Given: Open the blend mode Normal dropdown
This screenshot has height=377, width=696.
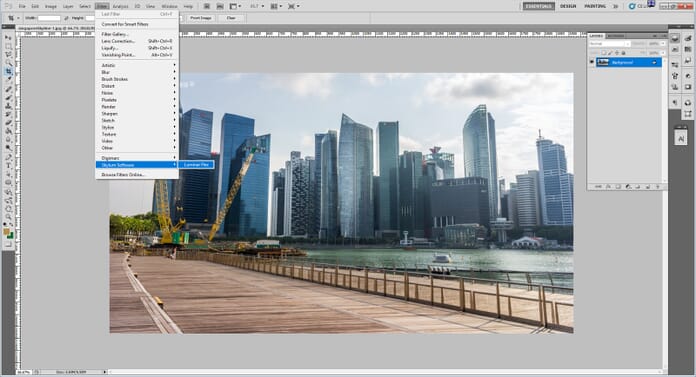Looking at the screenshot, I should (609, 44).
